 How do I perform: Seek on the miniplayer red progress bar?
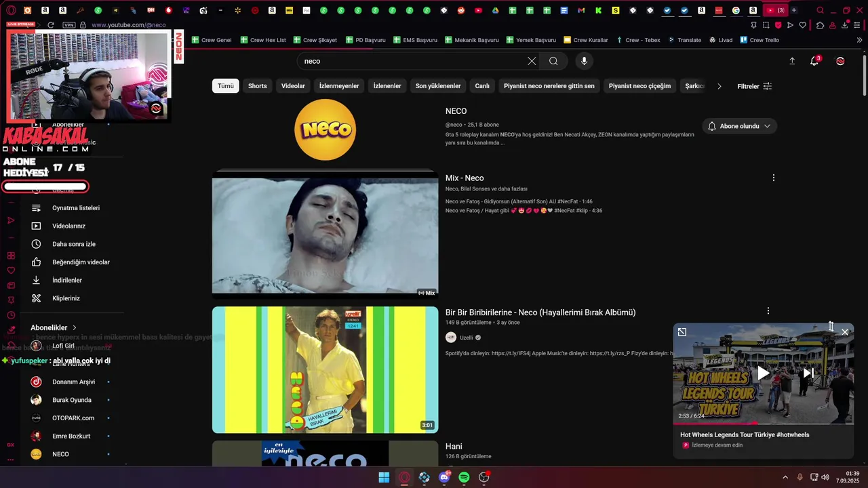click(x=764, y=423)
